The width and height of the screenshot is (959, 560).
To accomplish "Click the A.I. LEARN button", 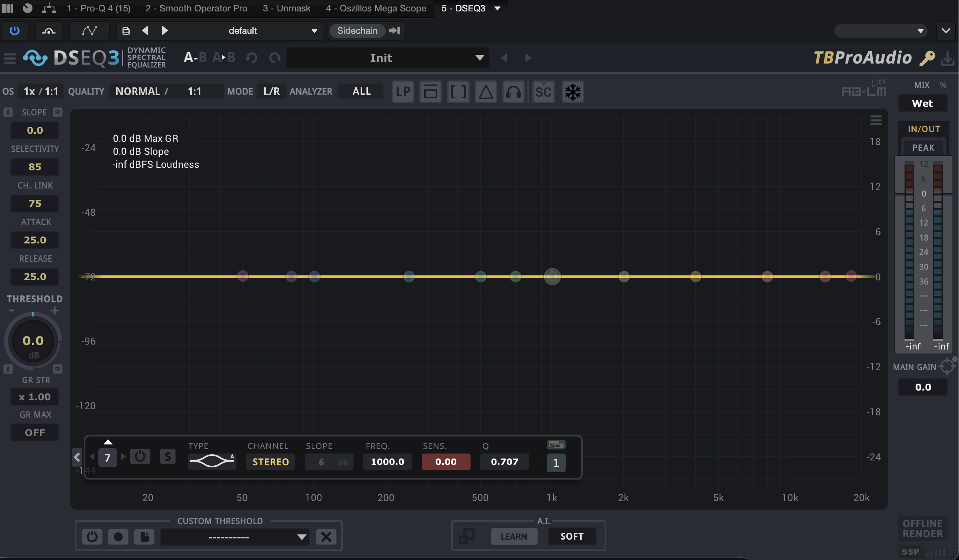I will [514, 537].
